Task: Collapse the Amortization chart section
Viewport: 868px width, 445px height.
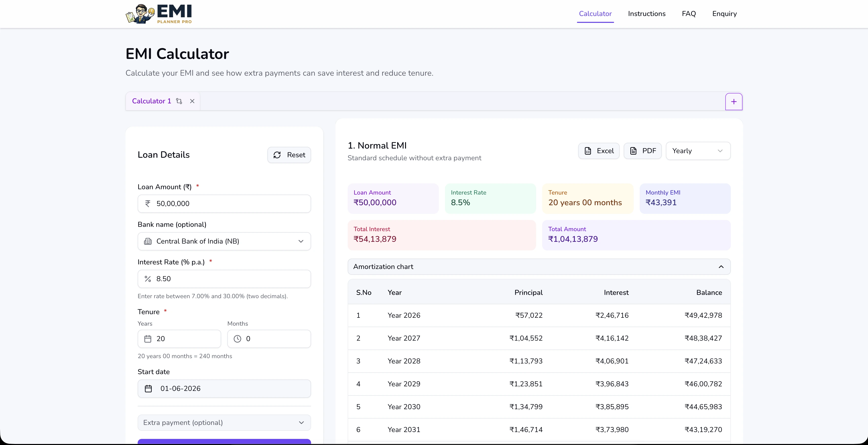Action: (539, 267)
